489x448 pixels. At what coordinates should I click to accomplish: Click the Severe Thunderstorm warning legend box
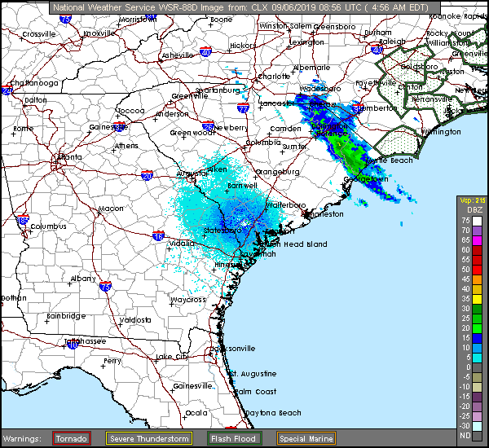[x=149, y=438]
